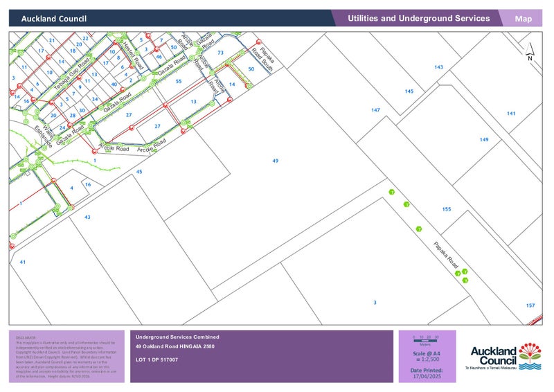554x392 pixels.
Task: Click the Underground Services Combined heading
Action: [177, 337]
